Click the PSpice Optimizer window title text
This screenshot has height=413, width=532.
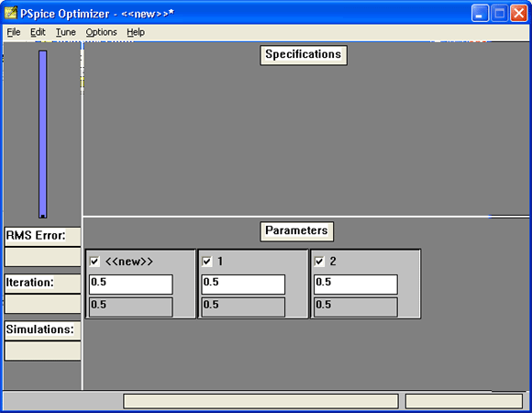tap(97, 14)
